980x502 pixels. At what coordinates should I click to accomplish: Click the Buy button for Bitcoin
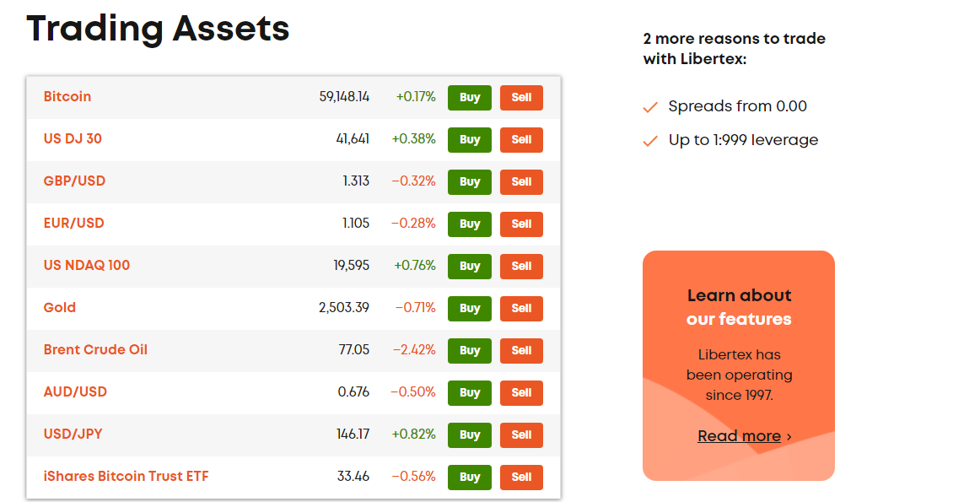[x=470, y=98]
